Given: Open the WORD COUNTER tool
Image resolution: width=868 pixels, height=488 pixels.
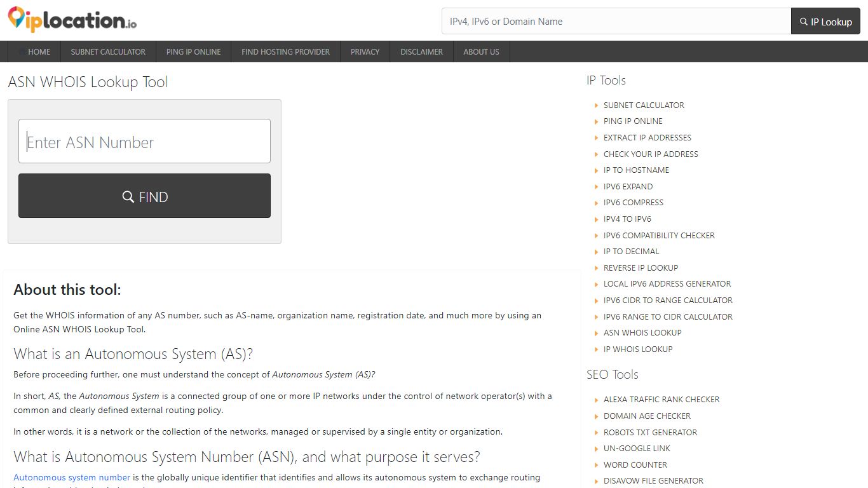Looking at the screenshot, I should pos(635,465).
